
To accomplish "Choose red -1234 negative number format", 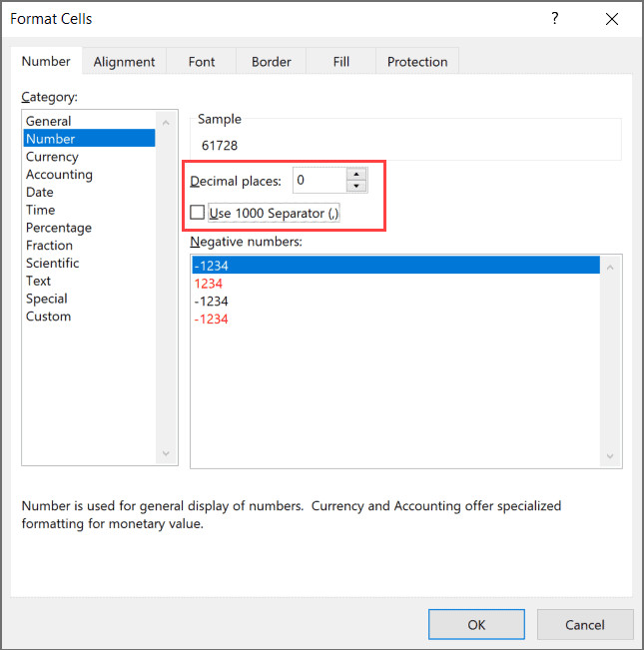I will click(x=211, y=320).
